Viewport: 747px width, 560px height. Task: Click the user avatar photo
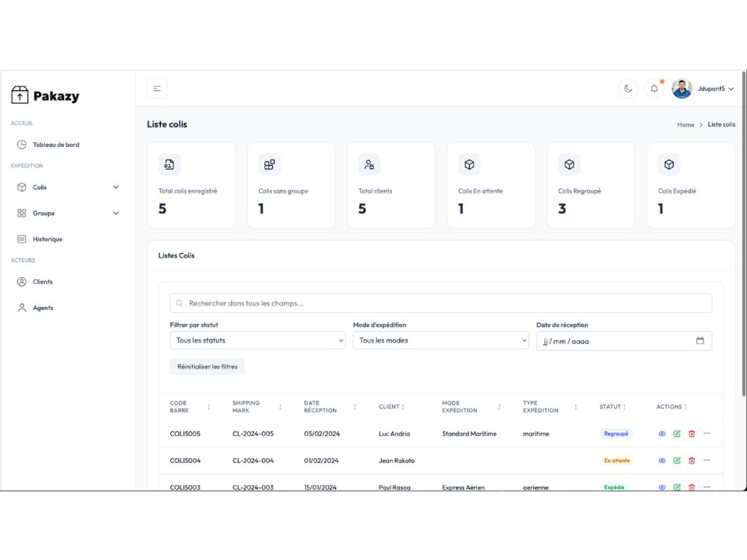pyautogui.click(x=682, y=89)
